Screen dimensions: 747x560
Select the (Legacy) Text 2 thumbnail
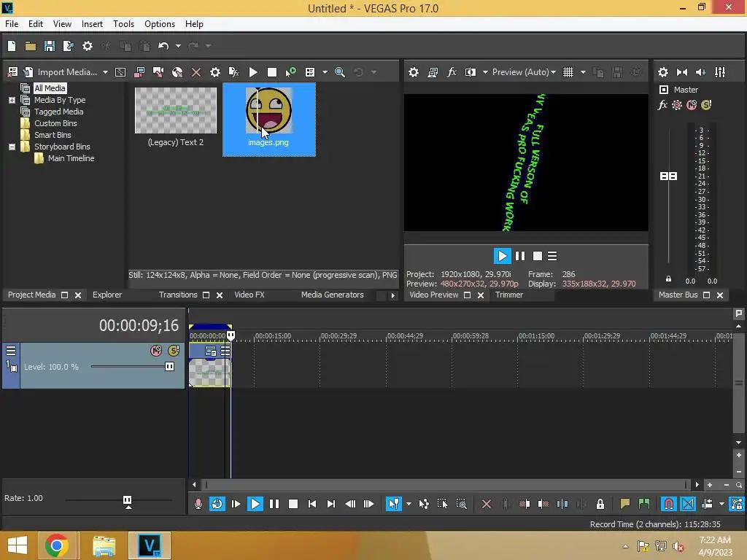(x=176, y=111)
